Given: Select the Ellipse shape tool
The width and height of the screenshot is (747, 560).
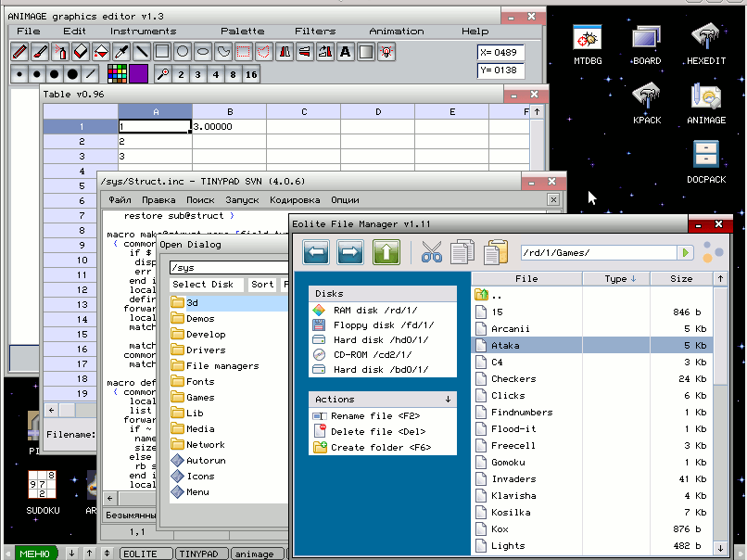Looking at the screenshot, I should [x=203, y=52].
